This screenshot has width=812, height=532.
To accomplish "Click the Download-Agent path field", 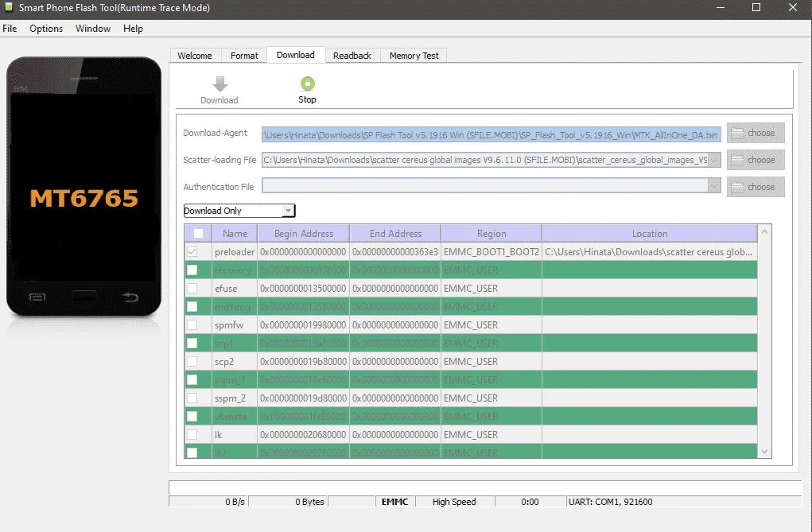I will [x=491, y=134].
